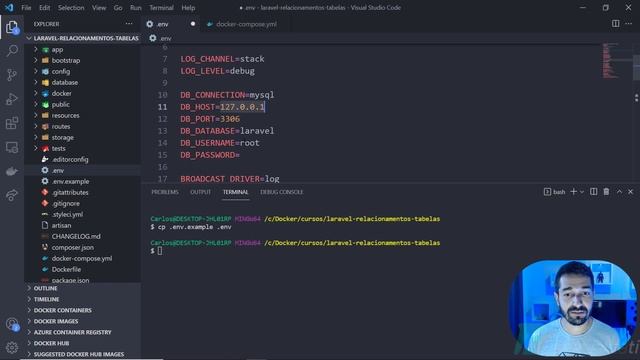The image size is (640, 360).
Task: Open the .env.example file
Action: [83, 182]
